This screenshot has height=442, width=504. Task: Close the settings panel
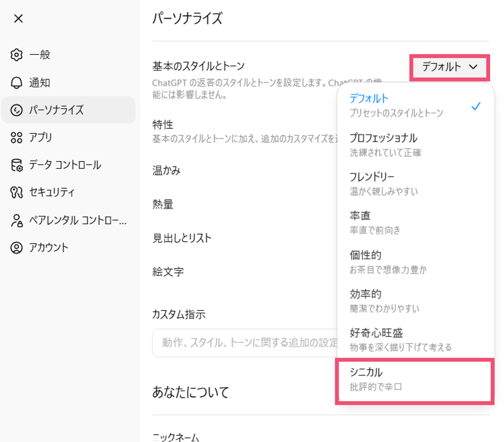18,19
